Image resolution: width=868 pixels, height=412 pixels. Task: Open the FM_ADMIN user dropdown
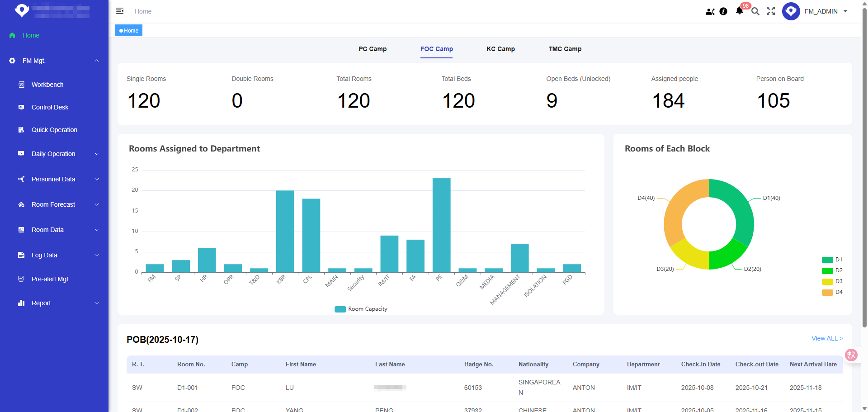tap(825, 11)
